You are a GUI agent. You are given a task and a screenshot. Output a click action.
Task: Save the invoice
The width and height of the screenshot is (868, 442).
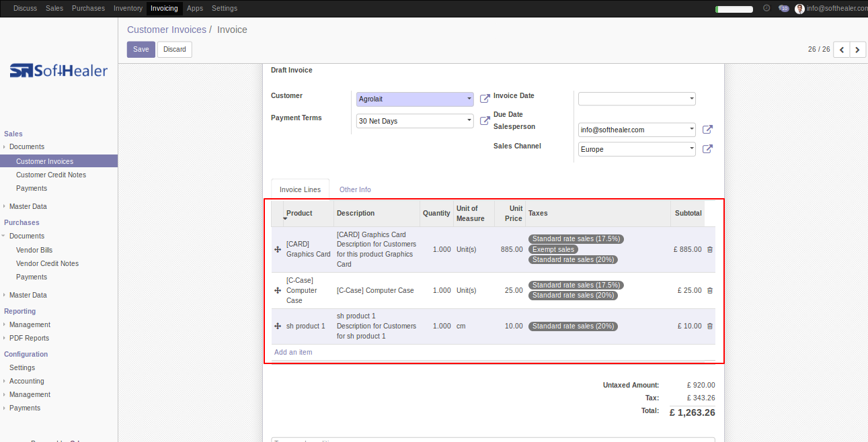[141, 49]
